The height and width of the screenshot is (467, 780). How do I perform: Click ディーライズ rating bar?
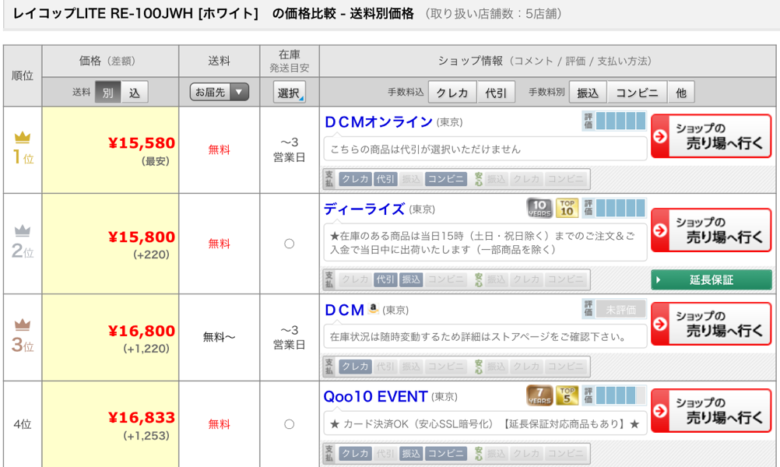614,208
